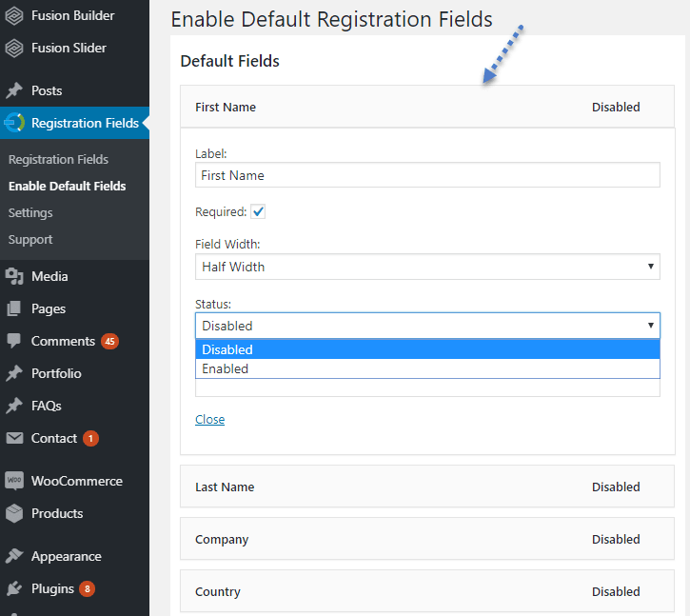Screen dimensions: 690x616
Task: Open Fusion Builder icon in sidebar
Action: (14, 16)
